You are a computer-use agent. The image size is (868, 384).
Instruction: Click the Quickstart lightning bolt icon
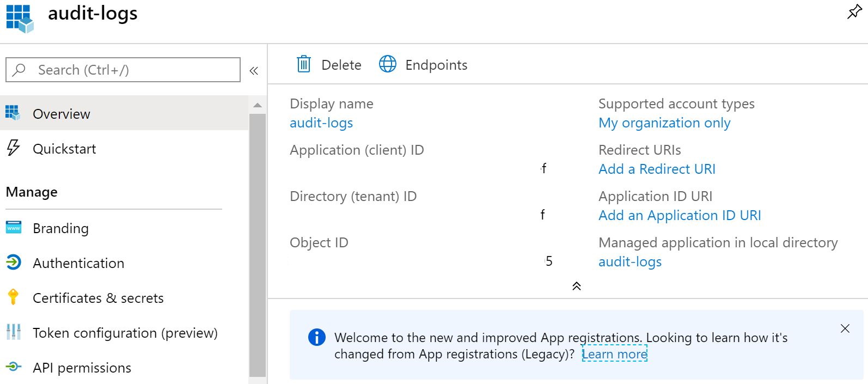tap(13, 148)
